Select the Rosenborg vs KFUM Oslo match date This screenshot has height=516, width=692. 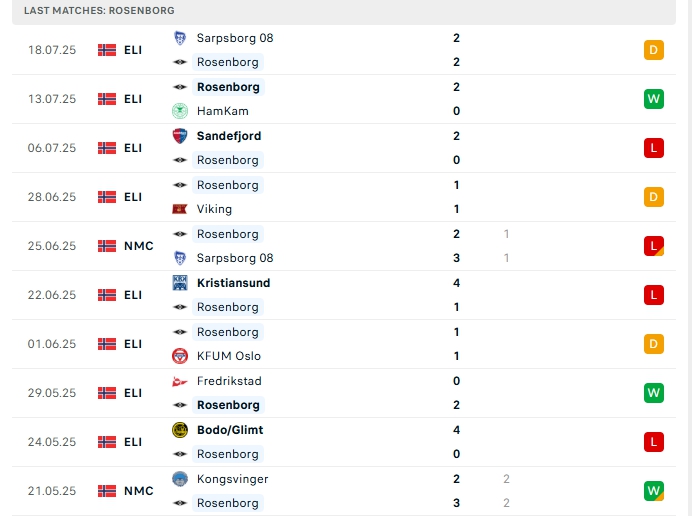pos(52,344)
